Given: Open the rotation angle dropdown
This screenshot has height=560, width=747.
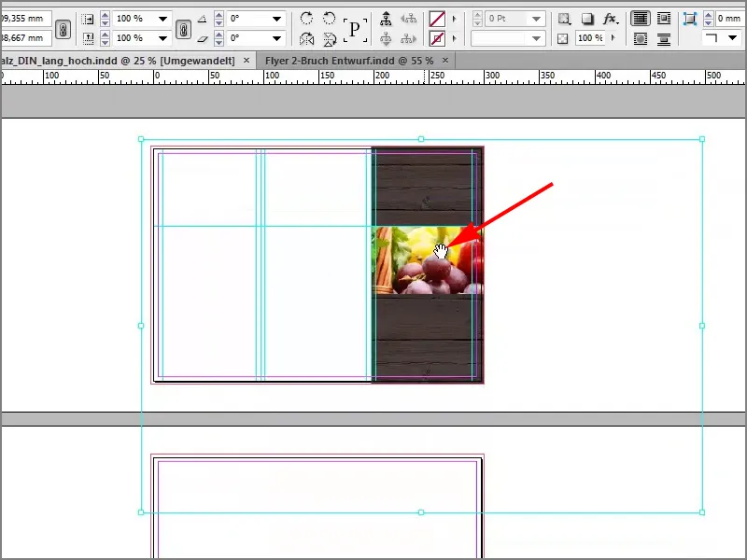Looking at the screenshot, I should pos(276,19).
